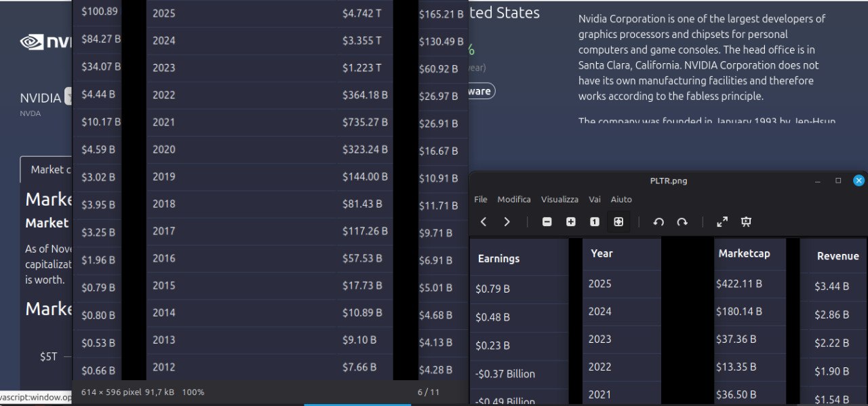The image size is (868, 406).
Task: Click $60.92 B in the rightmost large-table column
Action: [438, 69]
